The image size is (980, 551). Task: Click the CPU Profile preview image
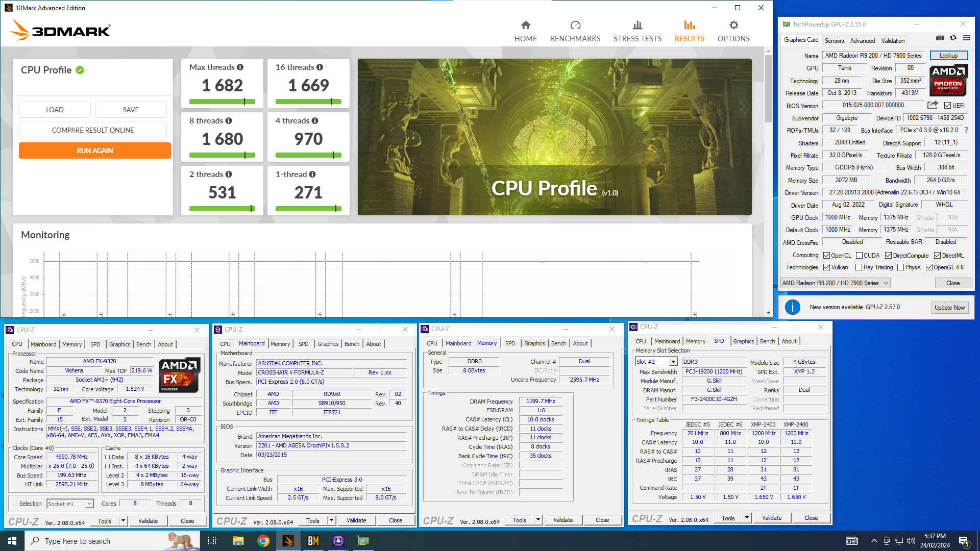[x=554, y=137]
